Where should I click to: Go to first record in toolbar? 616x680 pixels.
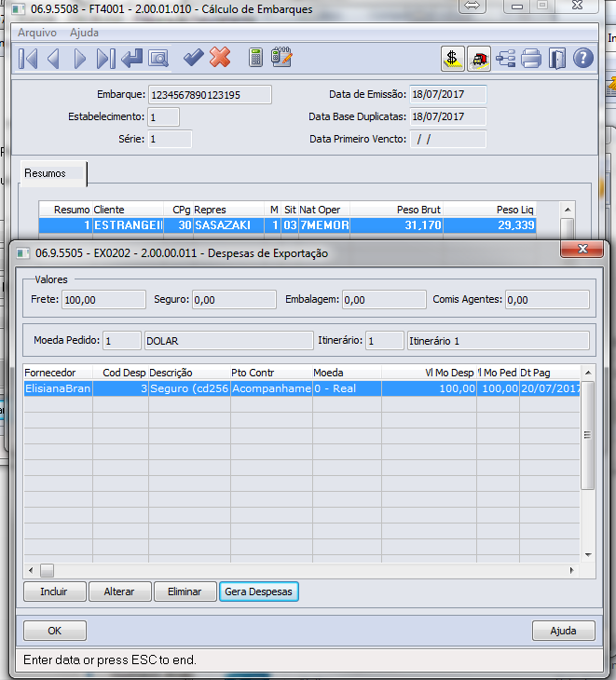pos(28,58)
